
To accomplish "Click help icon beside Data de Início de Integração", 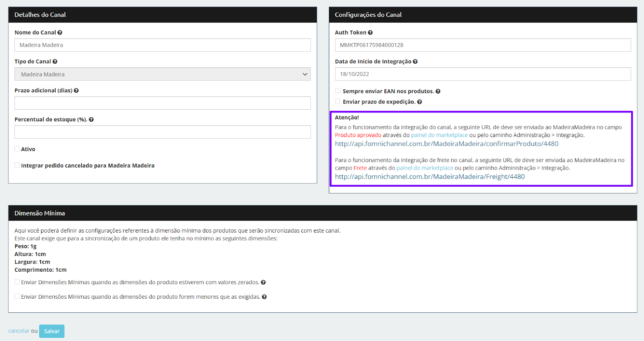I will [x=415, y=62].
